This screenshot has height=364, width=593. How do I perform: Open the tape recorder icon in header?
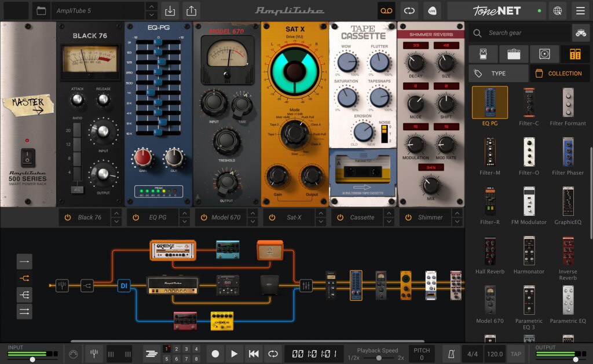point(386,11)
